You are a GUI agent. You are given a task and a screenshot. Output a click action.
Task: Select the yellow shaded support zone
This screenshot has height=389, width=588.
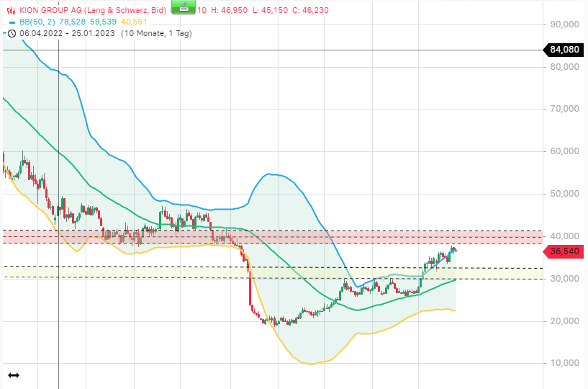point(272,272)
